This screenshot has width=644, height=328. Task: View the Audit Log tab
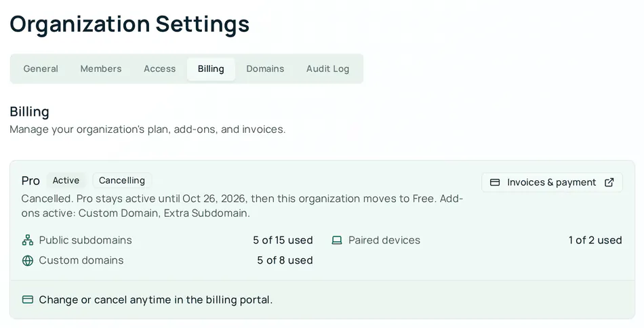pos(327,69)
